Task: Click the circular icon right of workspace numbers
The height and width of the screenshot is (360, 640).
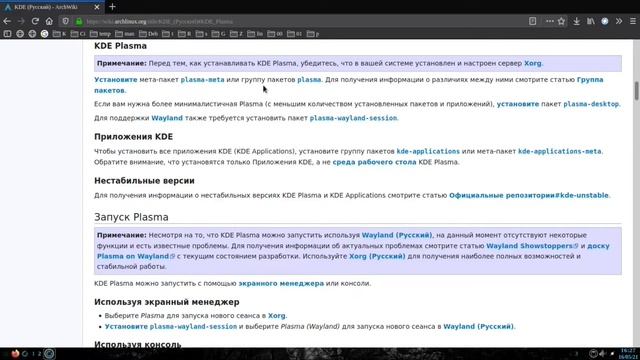Action: (x=49, y=353)
